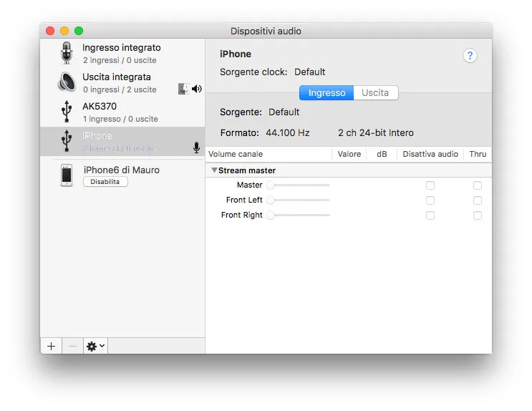Viewport: 532px width, 411px height.
Task: Click the USB icon of the selected iPhone device
Action: 67,141
